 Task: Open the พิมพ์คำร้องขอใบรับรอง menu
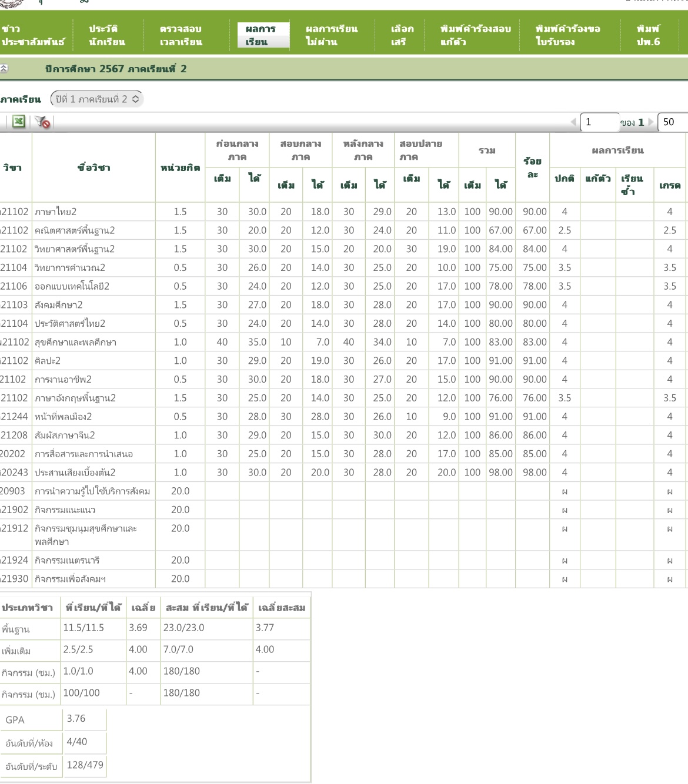click(x=568, y=35)
